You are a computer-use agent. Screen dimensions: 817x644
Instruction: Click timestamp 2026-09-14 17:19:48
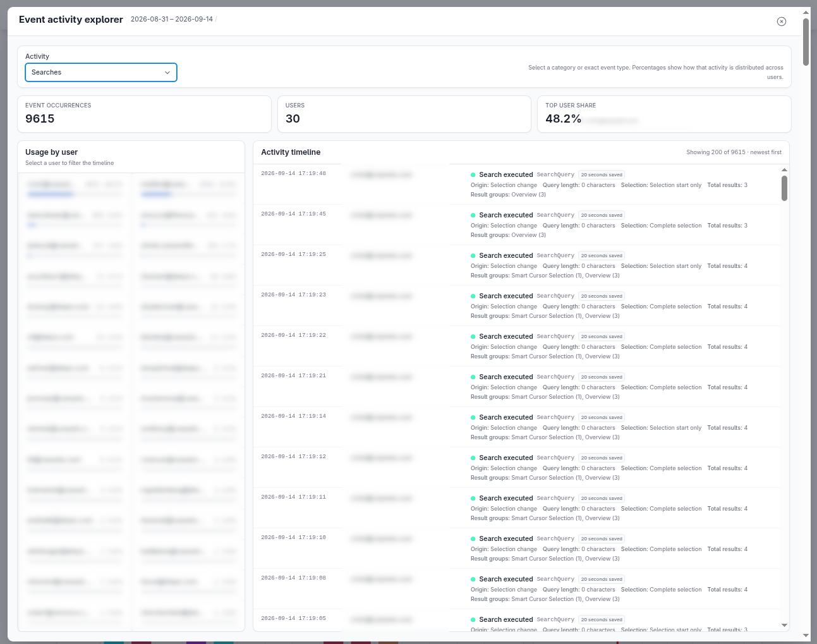click(293, 173)
